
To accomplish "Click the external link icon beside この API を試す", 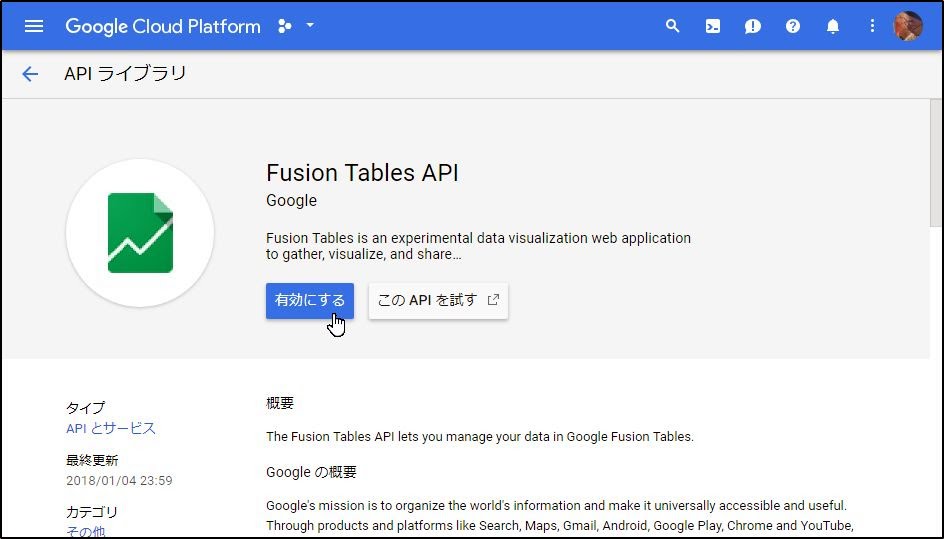I will coord(493,300).
